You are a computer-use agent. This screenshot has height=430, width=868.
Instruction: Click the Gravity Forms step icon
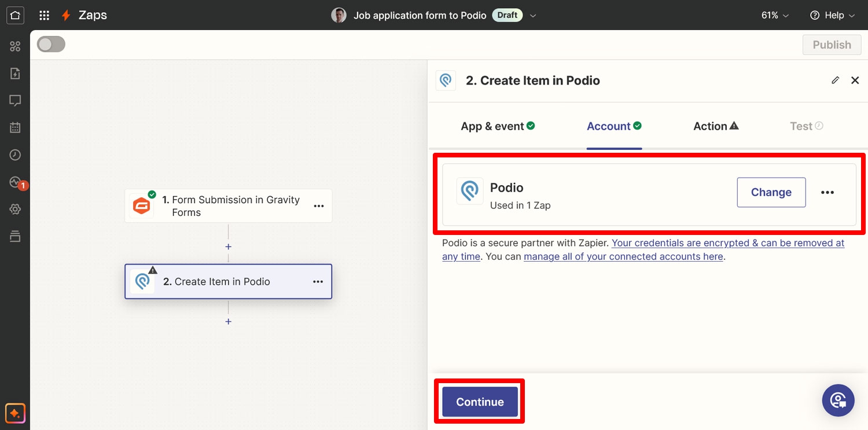(x=142, y=206)
